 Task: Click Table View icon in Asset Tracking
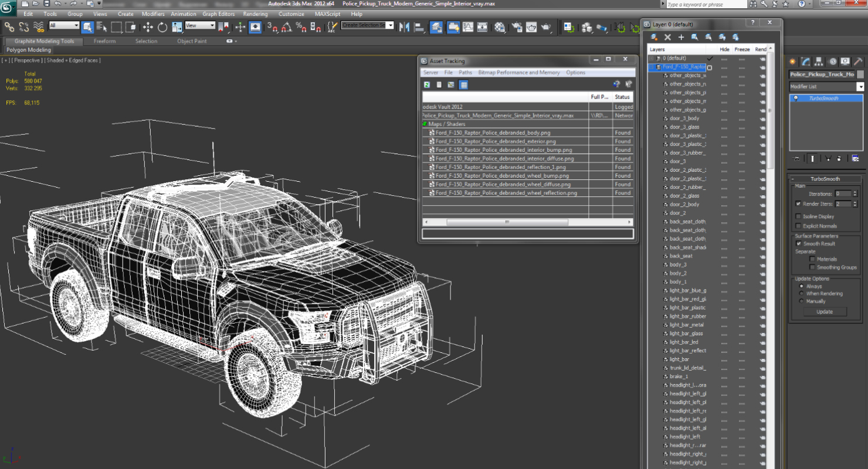tap(463, 85)
